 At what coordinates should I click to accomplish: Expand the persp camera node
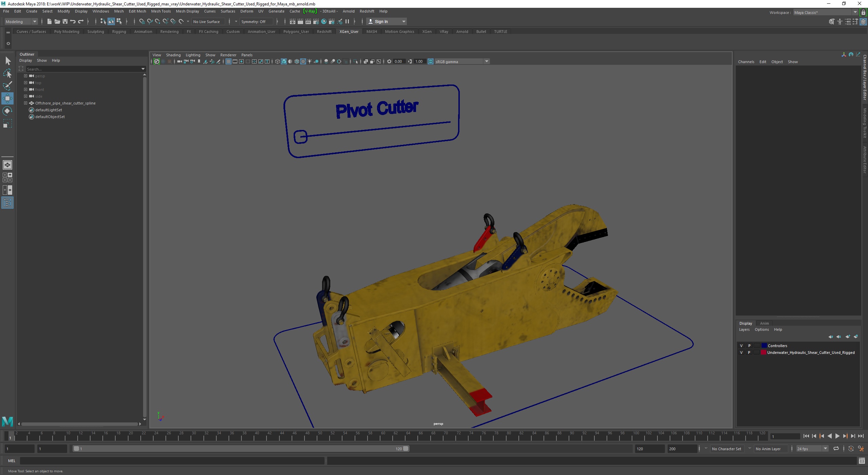pos(25,76)
